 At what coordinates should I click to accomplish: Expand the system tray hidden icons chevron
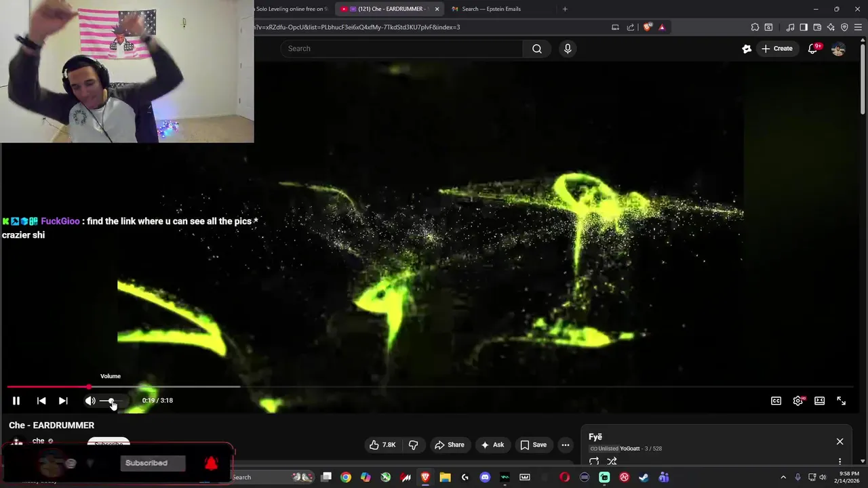[783, 477]
